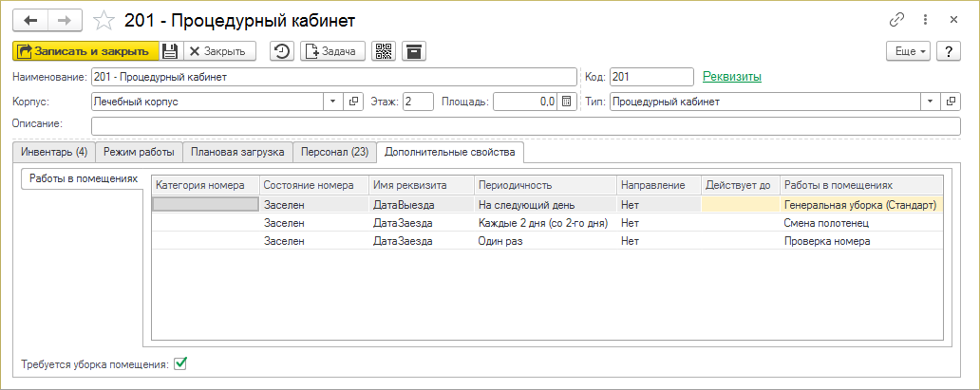Switch to the 'Инвентарь (4)' tab
980x390 pixels.
(54, 151)
